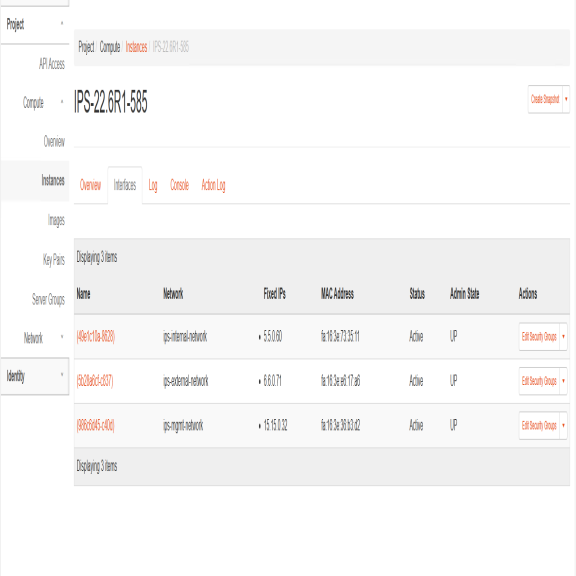The width and height of the screenshot is (576, 576).
Task: Open the Create Snapshot dropdown arrow
Action: (x=566, y=99)
